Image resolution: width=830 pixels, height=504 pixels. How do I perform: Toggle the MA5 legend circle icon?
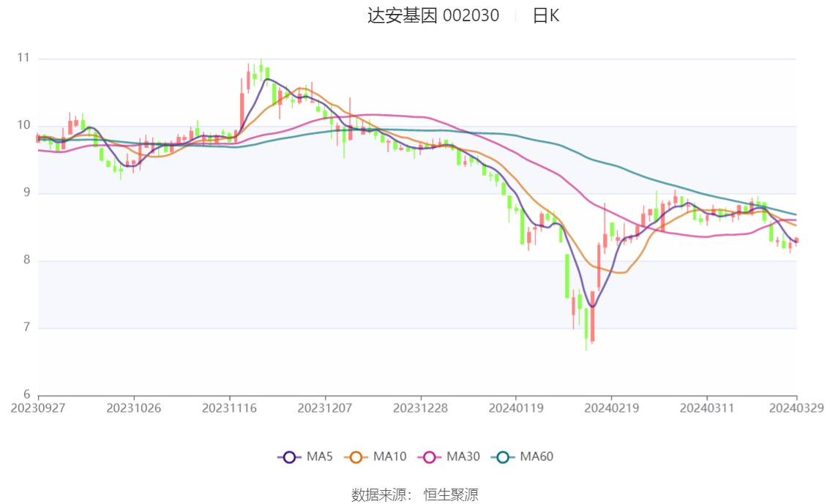289,457
